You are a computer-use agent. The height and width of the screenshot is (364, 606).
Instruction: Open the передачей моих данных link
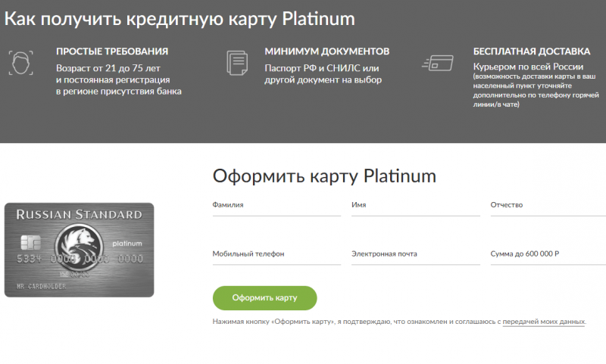pos(544,322)
